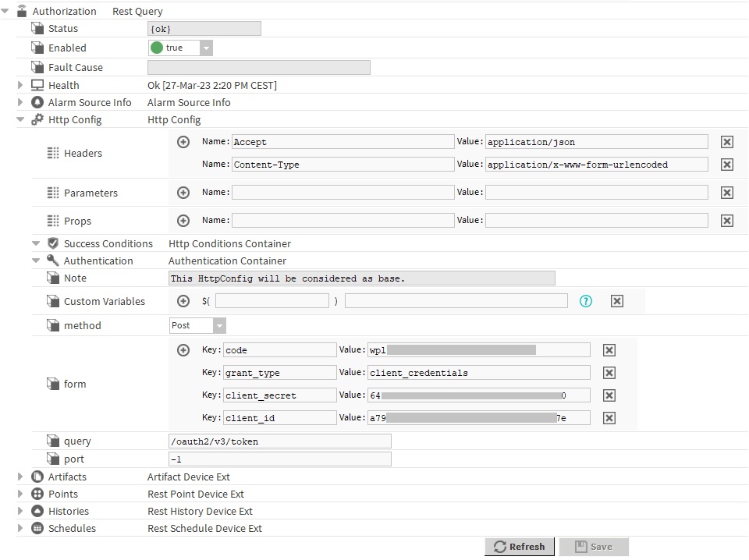Open the Enabled true dropdown

(x=206, y=48)
